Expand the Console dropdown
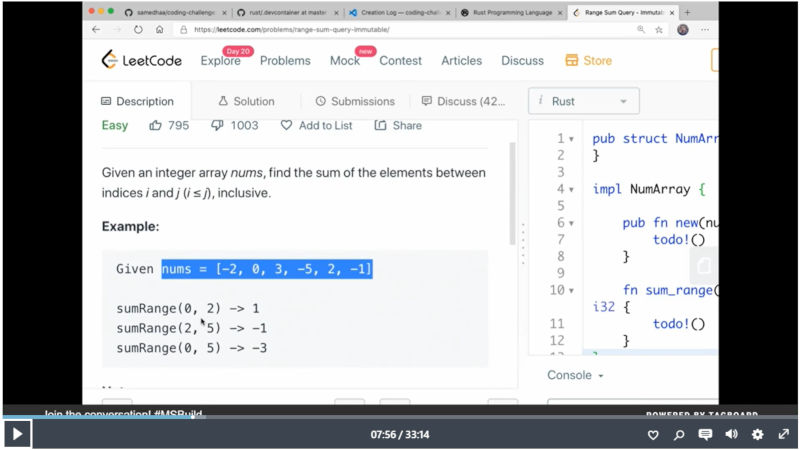800x450 pixels. (575, 375)
